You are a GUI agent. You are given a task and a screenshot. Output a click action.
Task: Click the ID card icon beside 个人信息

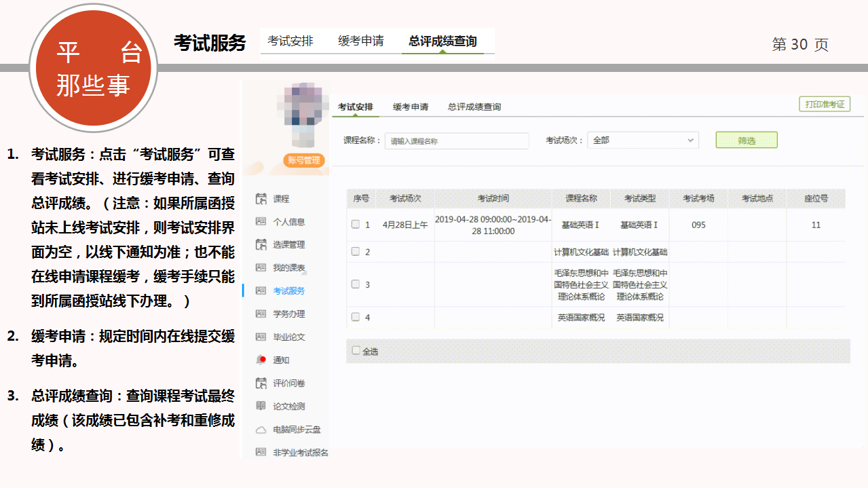[261, 222]
